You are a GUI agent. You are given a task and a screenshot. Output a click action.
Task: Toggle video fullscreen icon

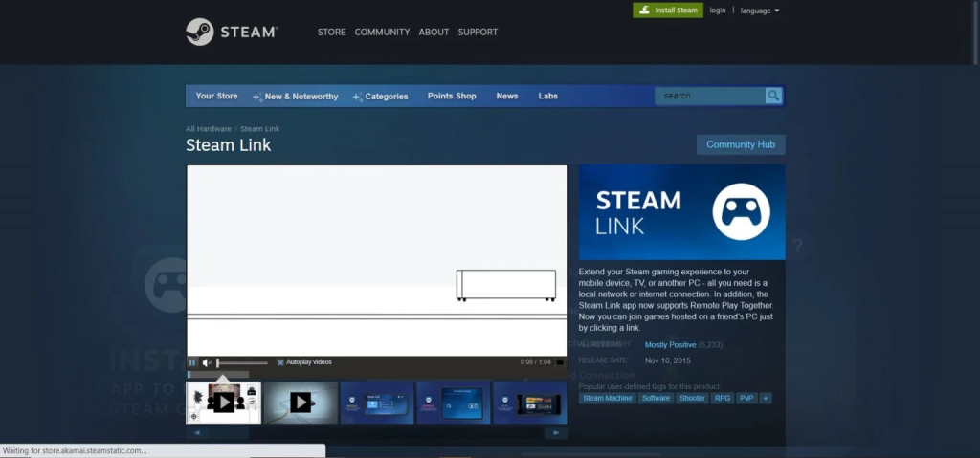560,362
